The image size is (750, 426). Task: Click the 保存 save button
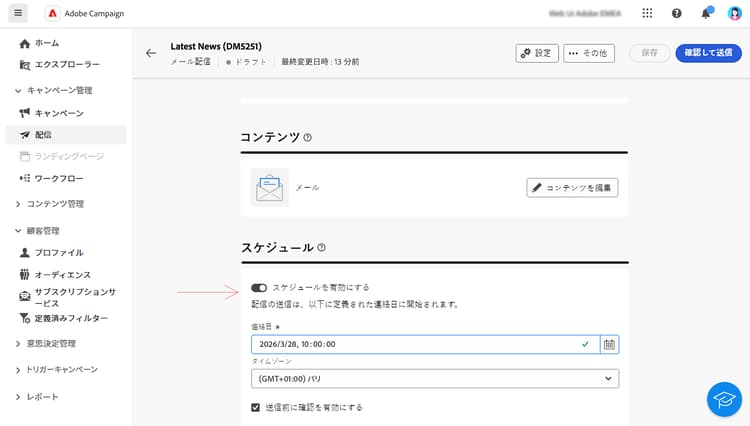649,53
